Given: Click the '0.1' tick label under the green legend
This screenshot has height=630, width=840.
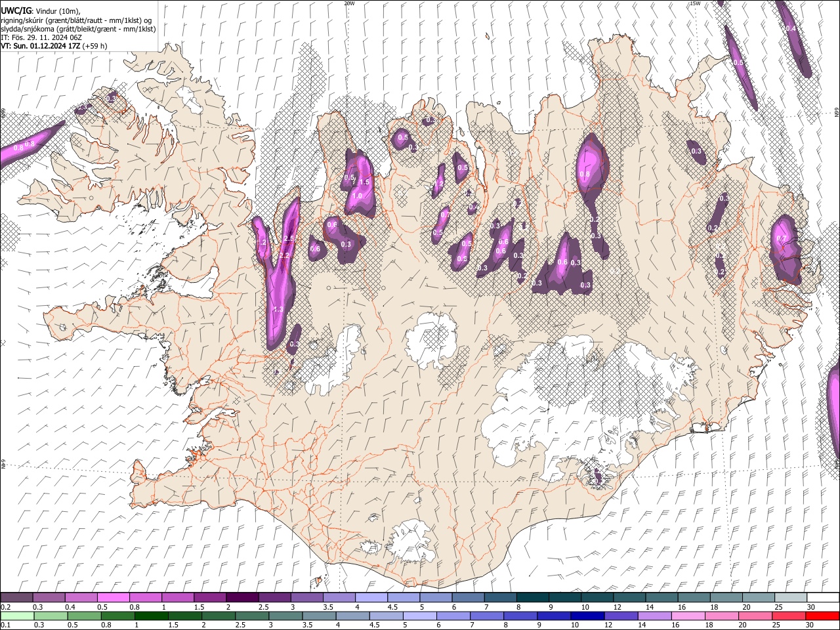Looking at the screenshot, I should pos(5,625).
